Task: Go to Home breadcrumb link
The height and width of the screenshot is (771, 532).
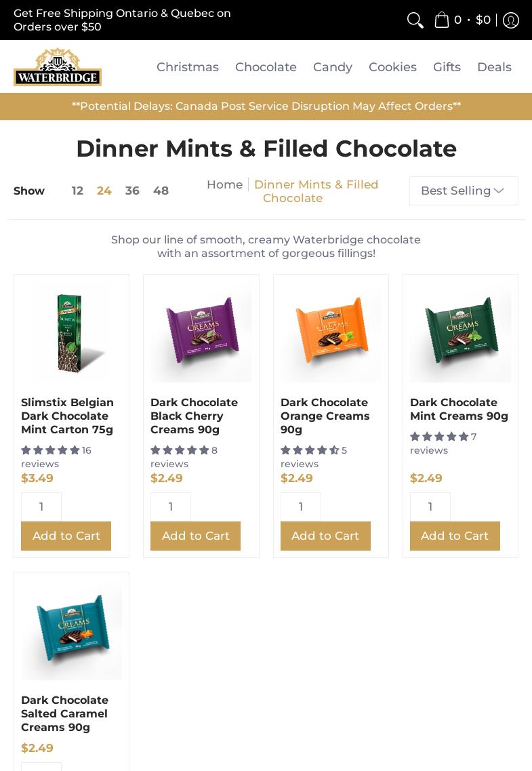Action: pyautogui.click(x=224, y=184)
